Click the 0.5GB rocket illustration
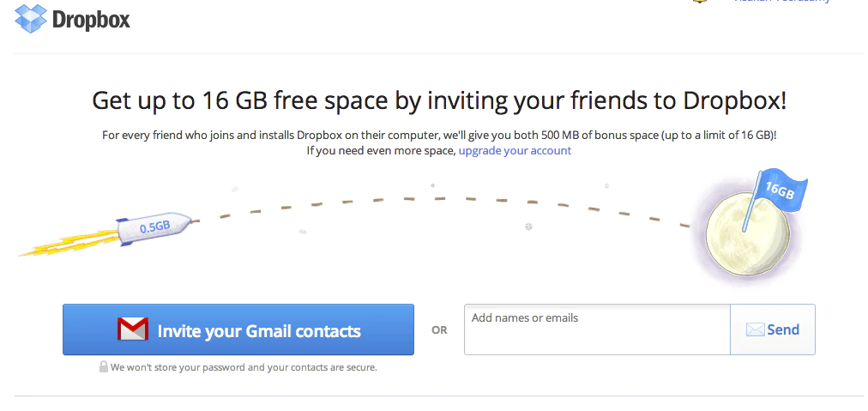This screenshot has width=868, height=411. 154,227
